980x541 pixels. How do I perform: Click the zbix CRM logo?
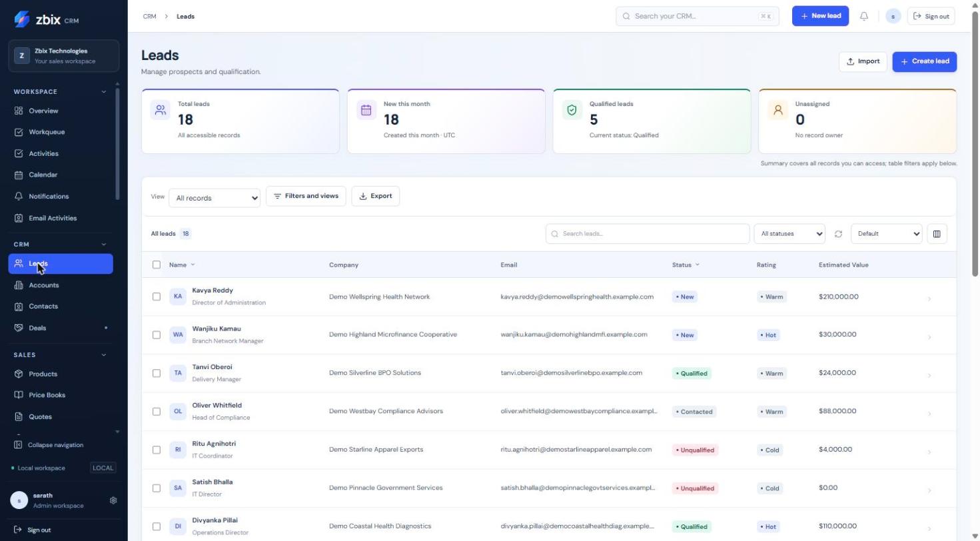pos(47,19)
